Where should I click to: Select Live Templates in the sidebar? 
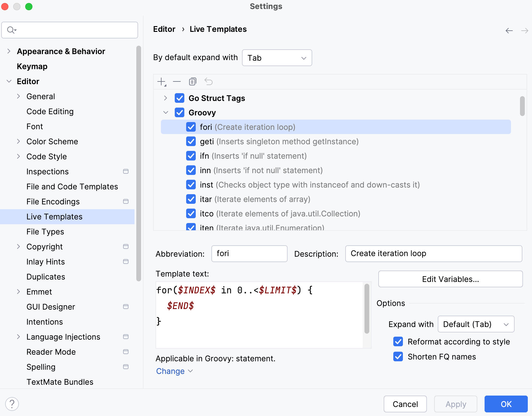[54, 216]
